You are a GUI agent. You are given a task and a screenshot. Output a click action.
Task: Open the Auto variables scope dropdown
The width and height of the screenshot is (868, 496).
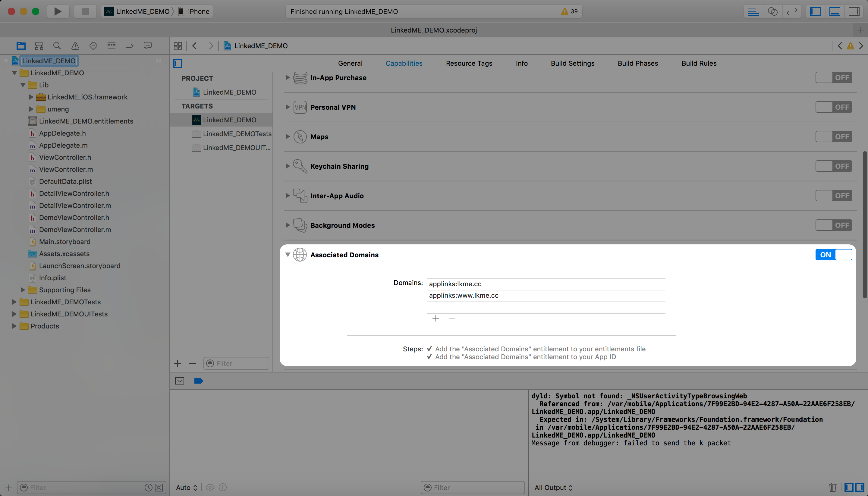187,487
